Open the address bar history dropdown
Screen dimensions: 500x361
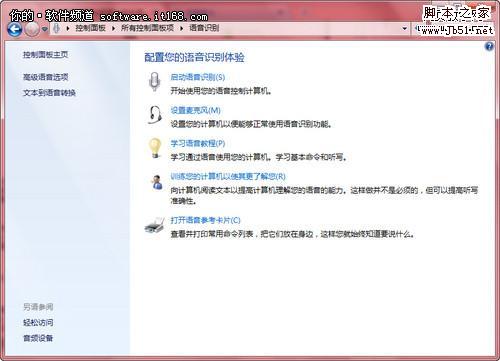click(405, 29)
